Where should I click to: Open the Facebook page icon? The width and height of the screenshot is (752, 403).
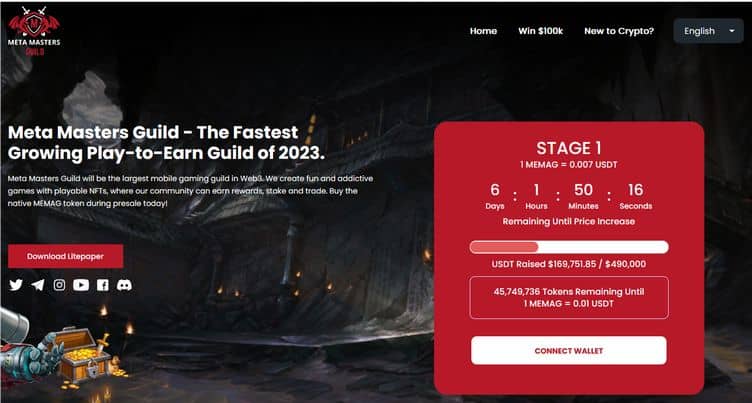(103, 285)
